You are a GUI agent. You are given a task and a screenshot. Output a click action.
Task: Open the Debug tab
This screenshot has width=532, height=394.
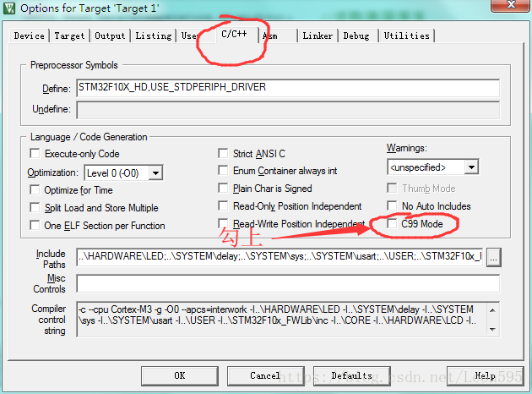[x=356, y=36]
